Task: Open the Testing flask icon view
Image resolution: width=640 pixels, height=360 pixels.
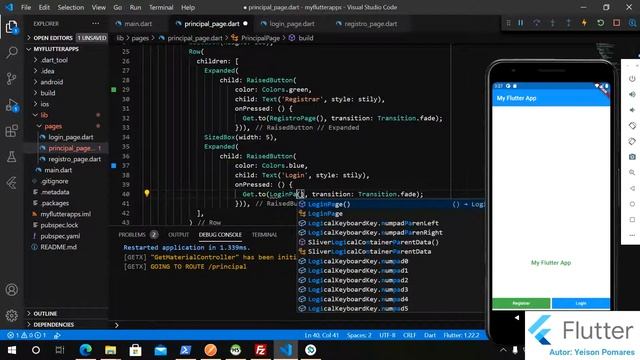Action: click(x=11, y=157)
